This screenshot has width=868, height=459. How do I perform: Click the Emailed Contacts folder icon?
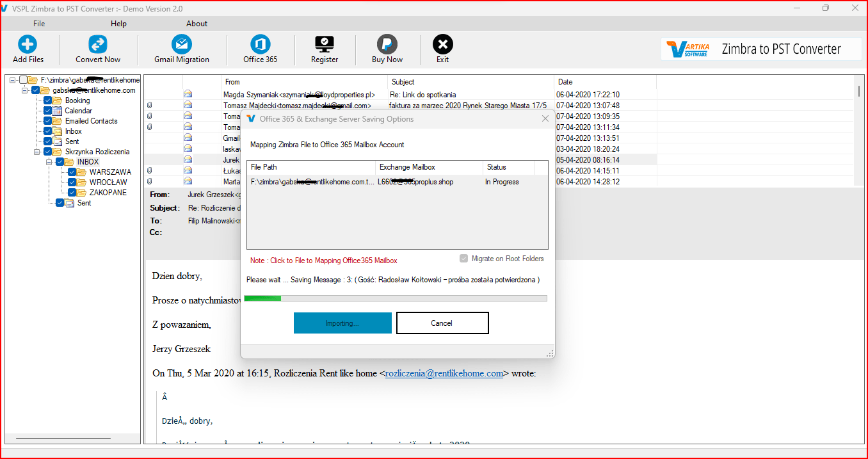[58, 121]
